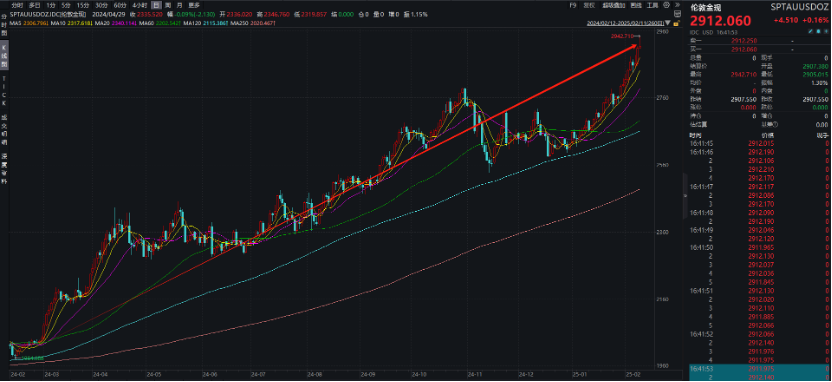The image size is (832, 382).
Task: Click the 画线 draw line button
Action: [x=636, y=5]
